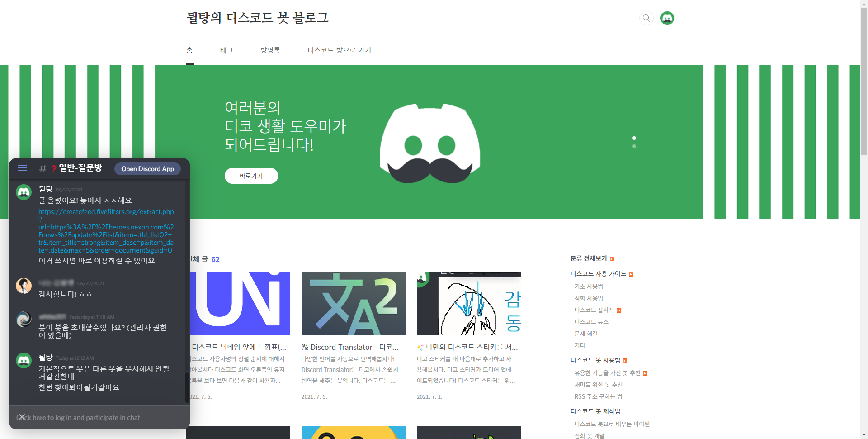868x439 pixels.
Task: Select the second banner slide dot
Action: [x=634, y=146]
